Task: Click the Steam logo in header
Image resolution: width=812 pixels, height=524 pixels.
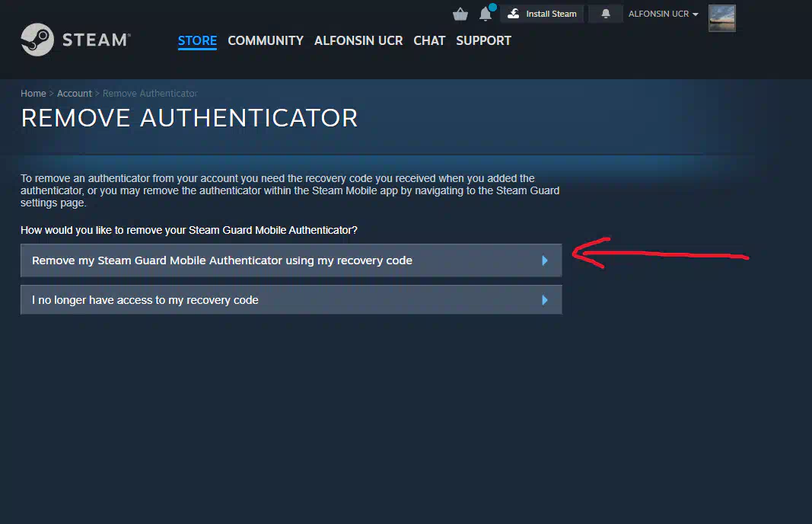Action: (x=75, y=40)
